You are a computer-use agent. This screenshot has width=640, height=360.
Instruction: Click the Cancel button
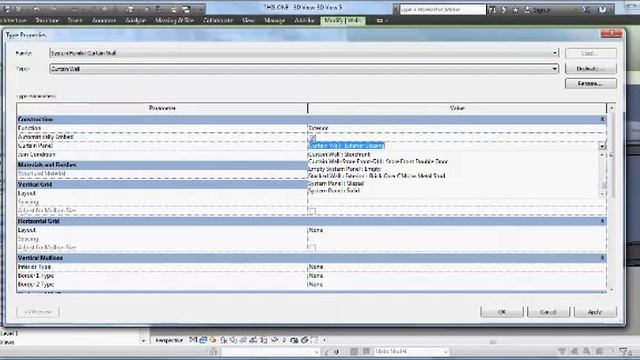coord(548,312)
